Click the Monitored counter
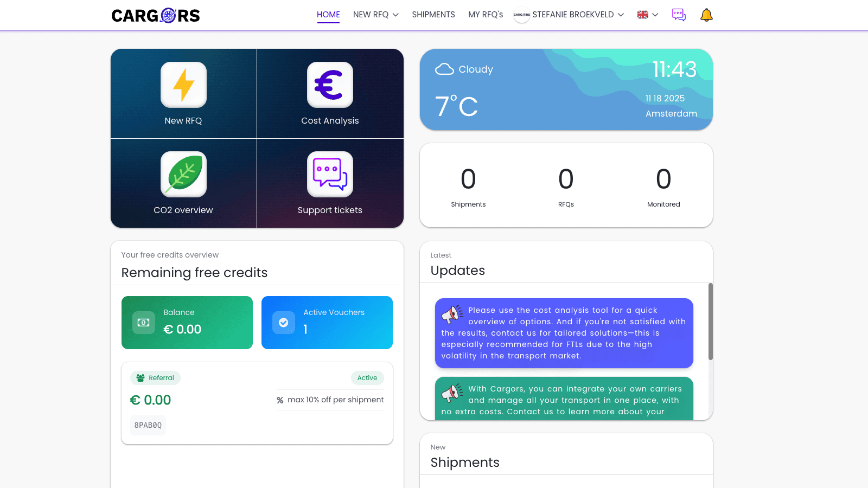Viewport: 868px width, 488px height. 663,187
